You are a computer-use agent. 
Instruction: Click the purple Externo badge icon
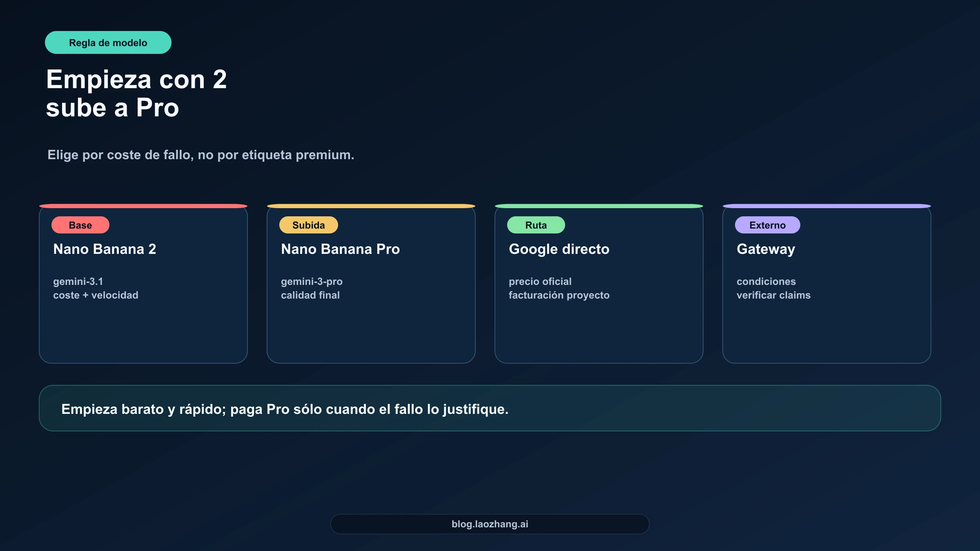[x=767, y=224]
